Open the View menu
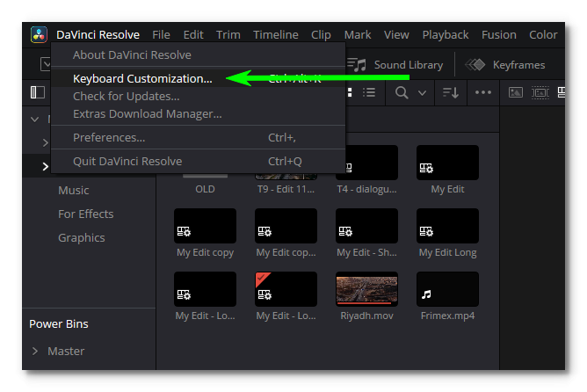 [396, 35]
